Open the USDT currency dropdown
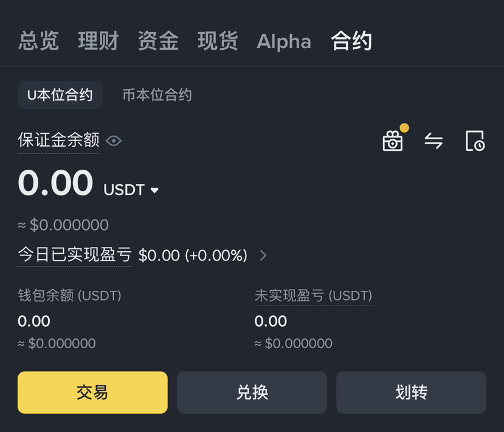 coord(131,190)
